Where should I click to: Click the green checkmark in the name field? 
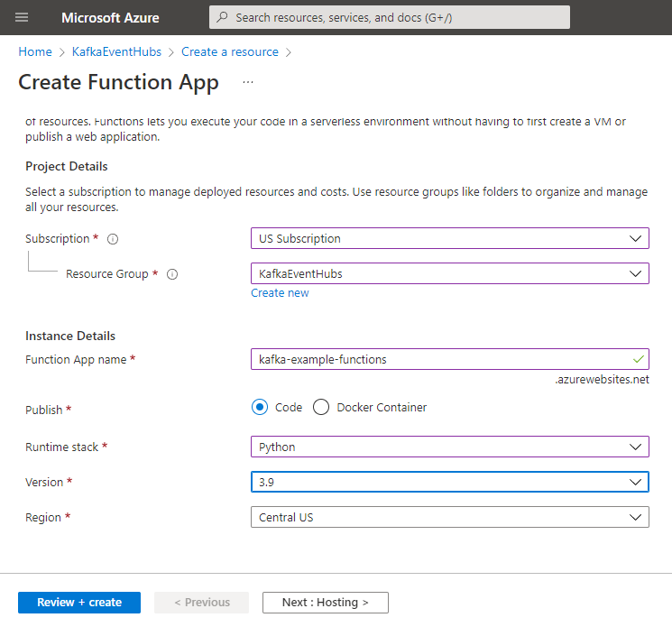click(638, 359)
